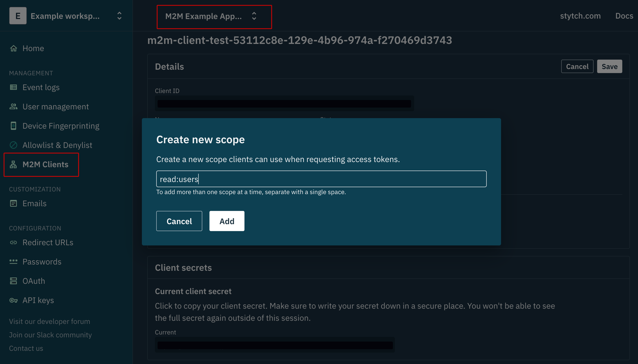This screenshot has width=638, height=364.
Task: Click the Home house icon
Action: point(13,48)
